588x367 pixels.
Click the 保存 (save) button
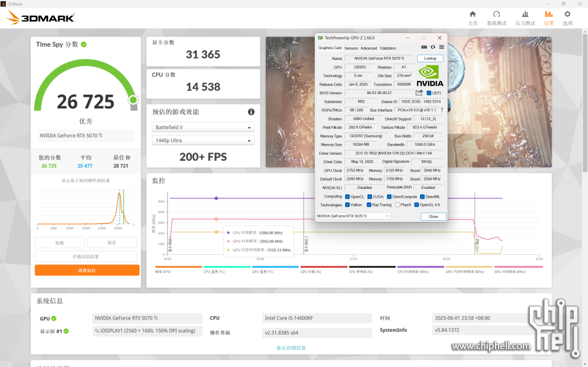click(x=112, y=243)
